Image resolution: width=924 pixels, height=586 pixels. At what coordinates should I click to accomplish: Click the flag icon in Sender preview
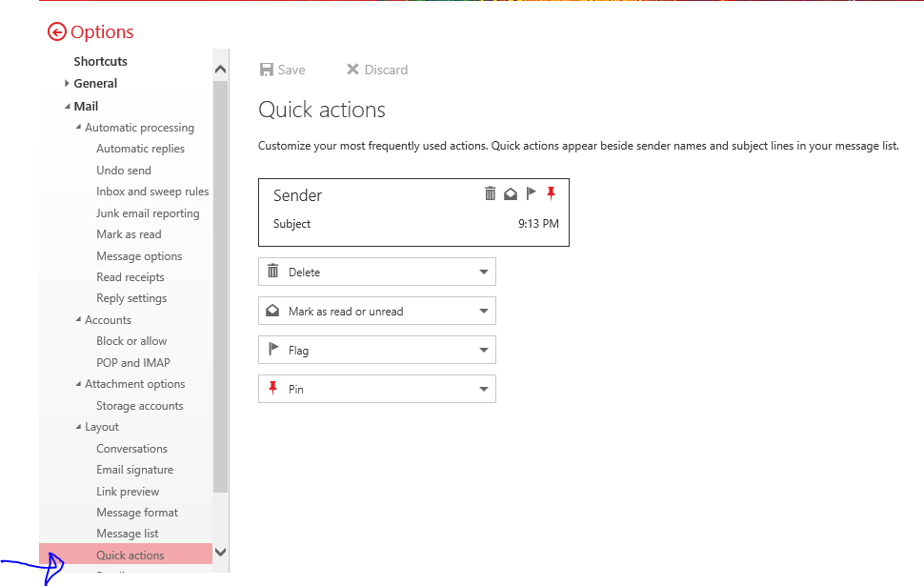click(532, 194)
